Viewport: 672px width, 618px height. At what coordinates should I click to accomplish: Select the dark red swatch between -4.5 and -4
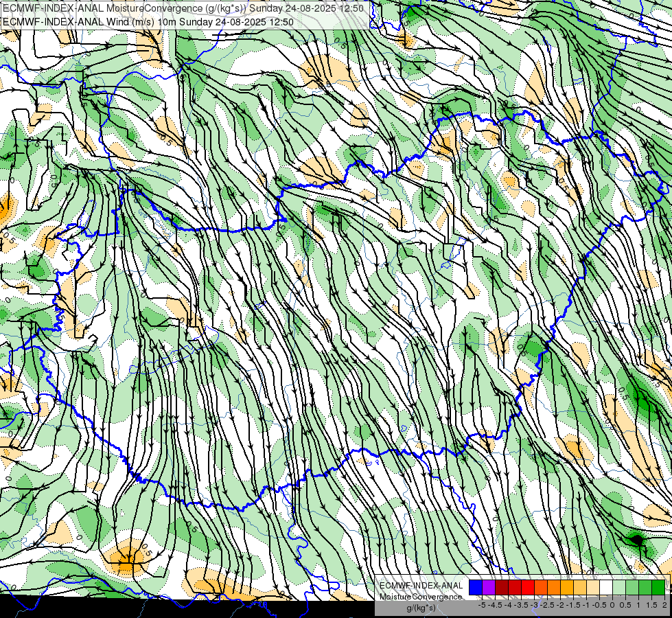tap(502, 587)
